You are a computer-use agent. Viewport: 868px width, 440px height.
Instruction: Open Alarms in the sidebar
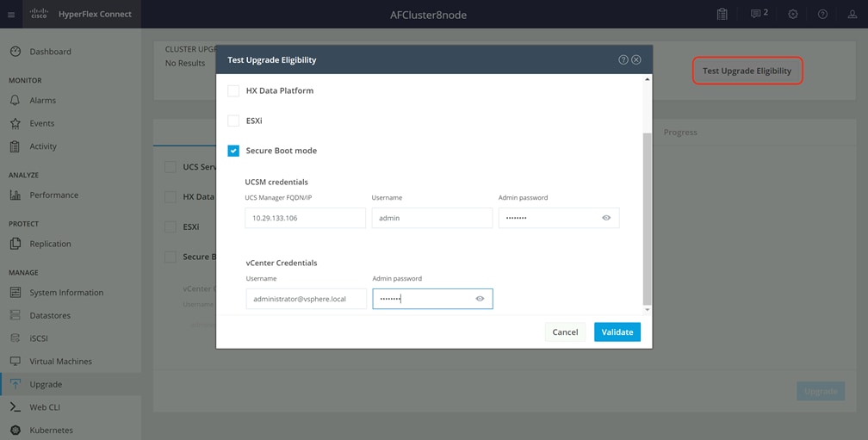tap(43, 100)
